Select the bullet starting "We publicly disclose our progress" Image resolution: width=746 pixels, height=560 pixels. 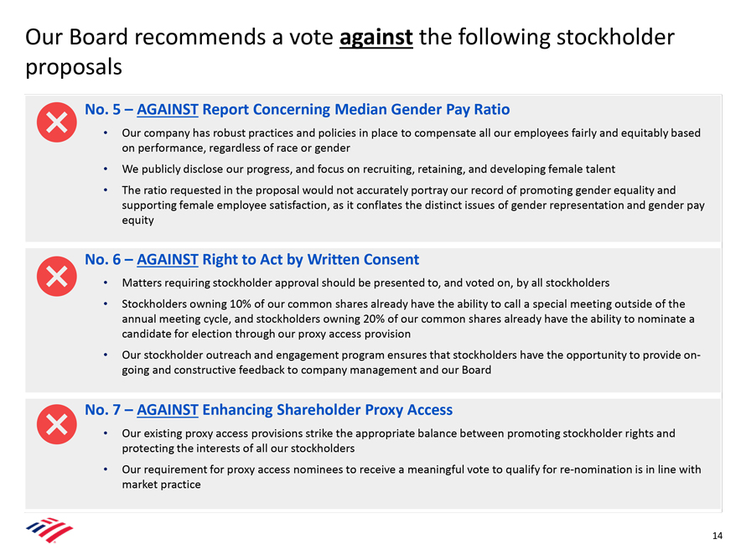(x=356, y=169)
